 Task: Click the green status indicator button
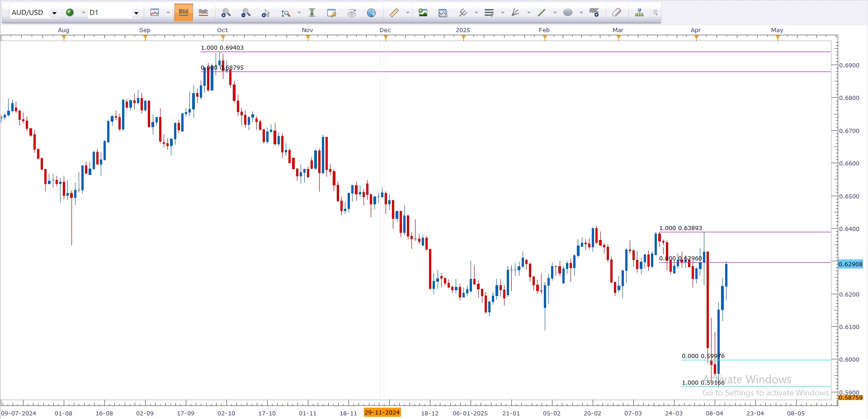pos(70,13)
